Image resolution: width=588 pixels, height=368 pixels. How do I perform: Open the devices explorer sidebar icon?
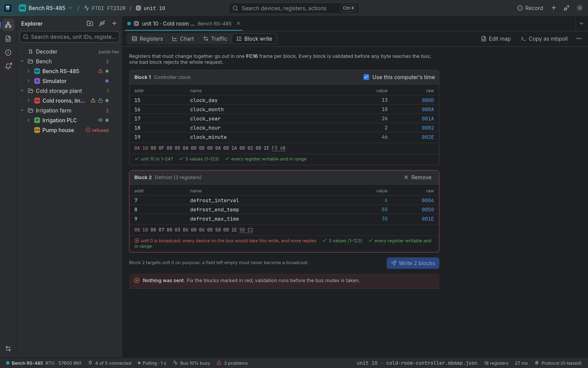point(8,25)
